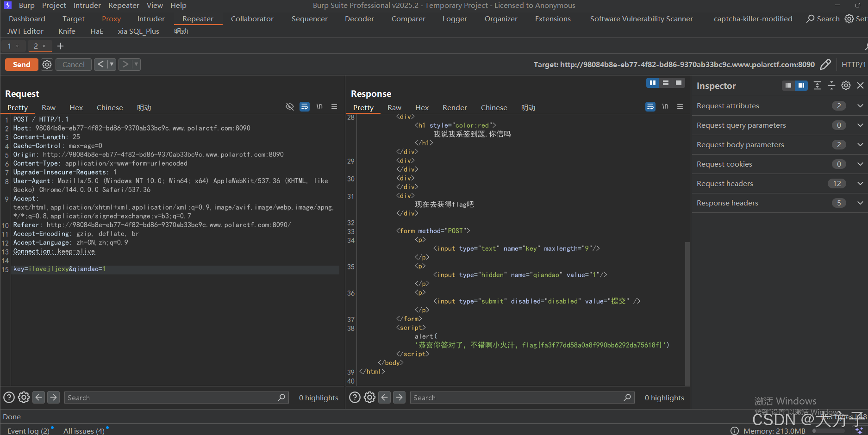Image resolution: width=868 pixels, height=435 pixels.
Task: Open Burp Settings gear in top bar
Action: (849, 19)
